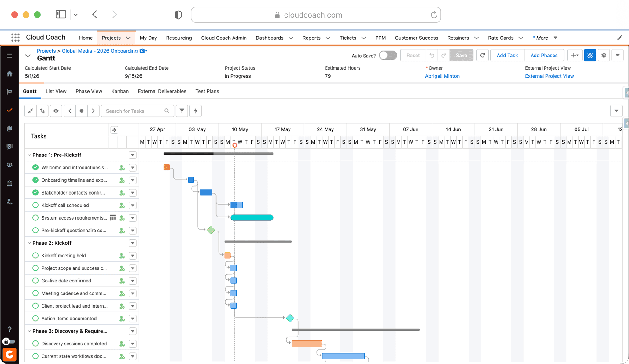
Task: Jump to today with the dot button
Action: 82,111
